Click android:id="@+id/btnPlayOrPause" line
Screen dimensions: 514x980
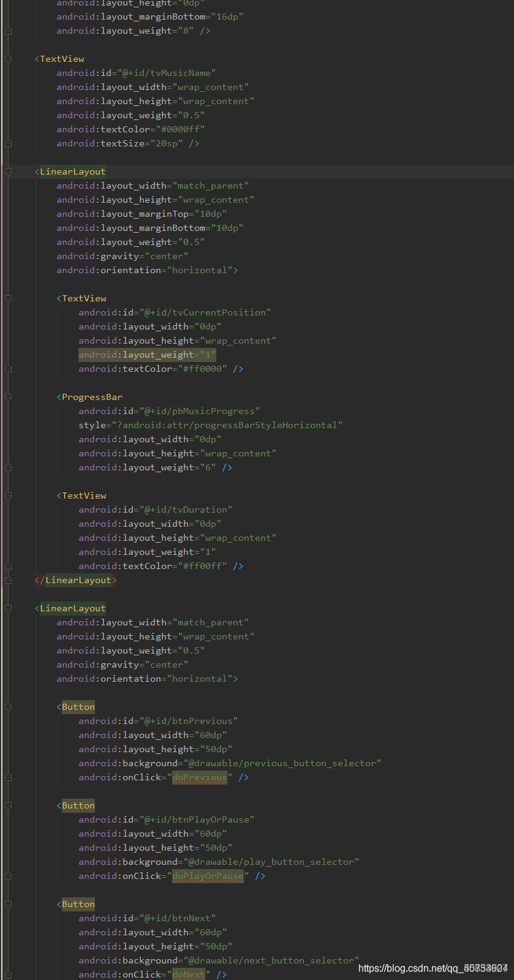pyautogui.click(x=167, y=820)
